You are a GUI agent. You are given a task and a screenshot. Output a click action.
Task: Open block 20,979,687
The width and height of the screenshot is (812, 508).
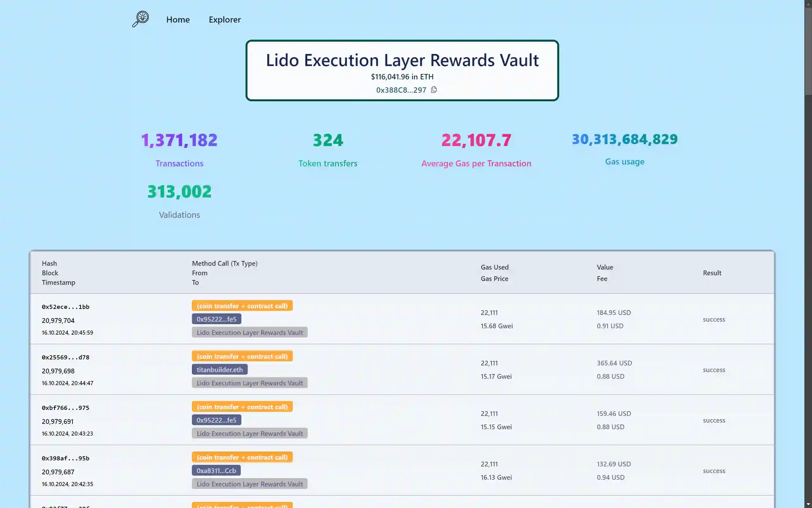[58, 472]
